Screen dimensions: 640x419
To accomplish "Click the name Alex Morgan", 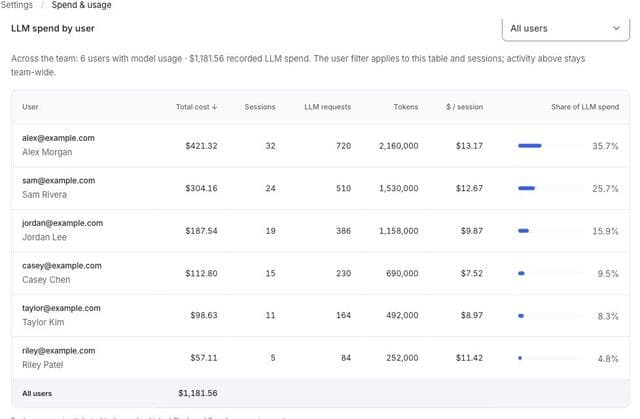I will [47, 152].
